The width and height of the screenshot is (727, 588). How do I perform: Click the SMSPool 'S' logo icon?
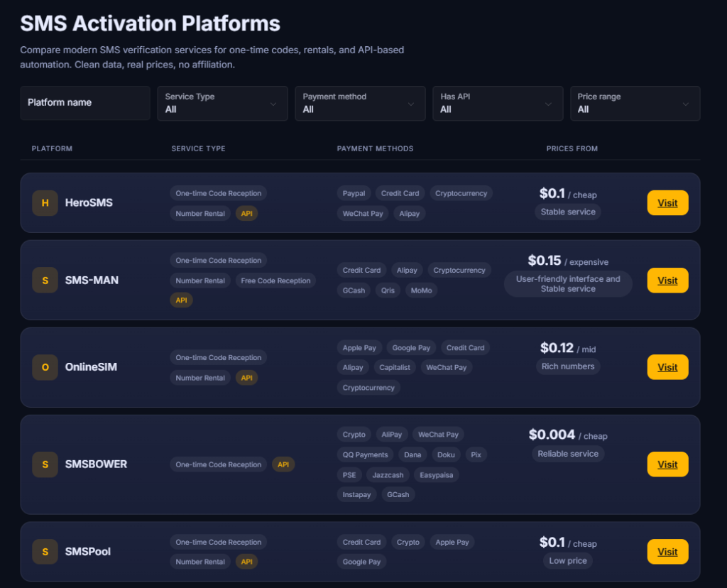45,552
